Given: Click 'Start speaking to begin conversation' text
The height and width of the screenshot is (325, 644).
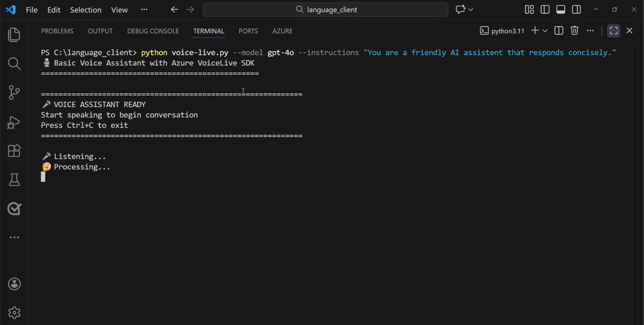Looking at the screenshot, I should pyautogui.click(x=120, y=115).
